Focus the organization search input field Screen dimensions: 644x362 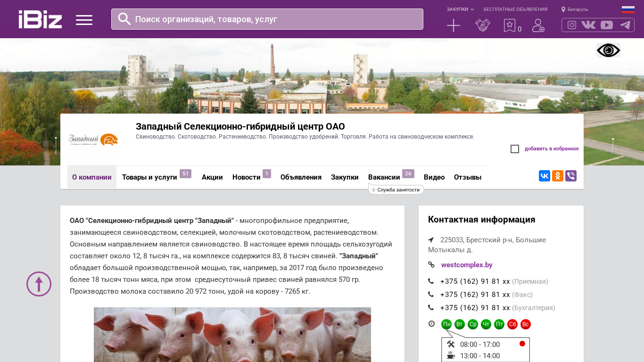267,19
